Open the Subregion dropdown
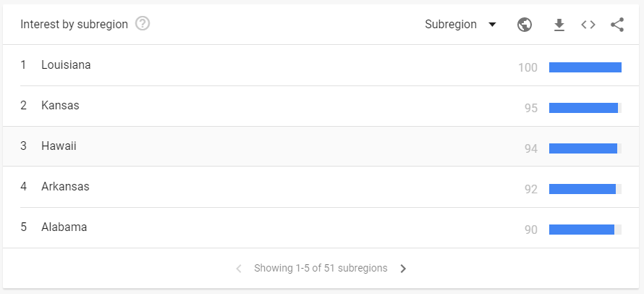Image resolution: width=644 pixels, height=294 pixels. tap(460, 25)
